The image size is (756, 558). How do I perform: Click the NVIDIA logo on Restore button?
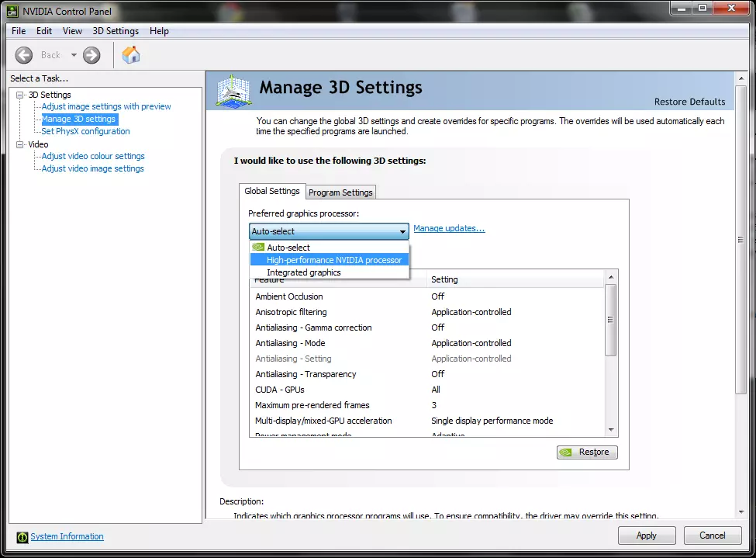(x=566, y=452)
